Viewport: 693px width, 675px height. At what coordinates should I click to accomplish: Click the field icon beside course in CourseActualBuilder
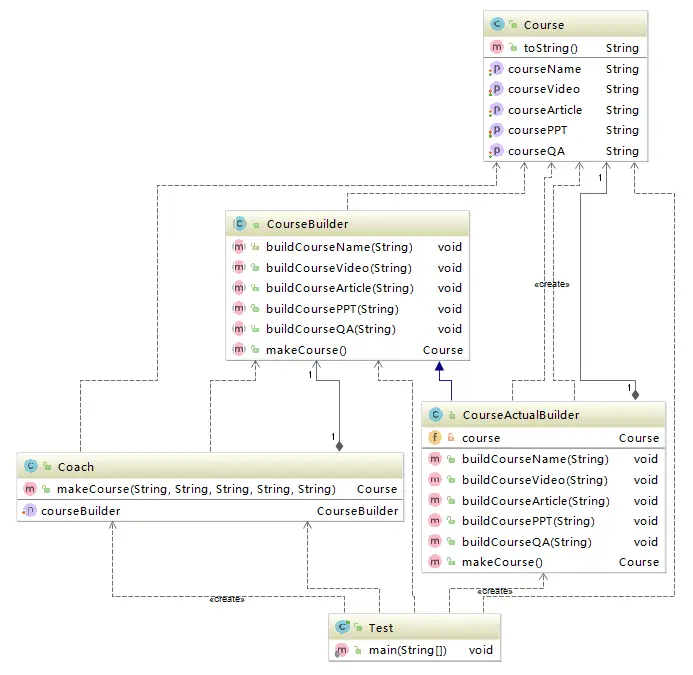click(435, 438)
